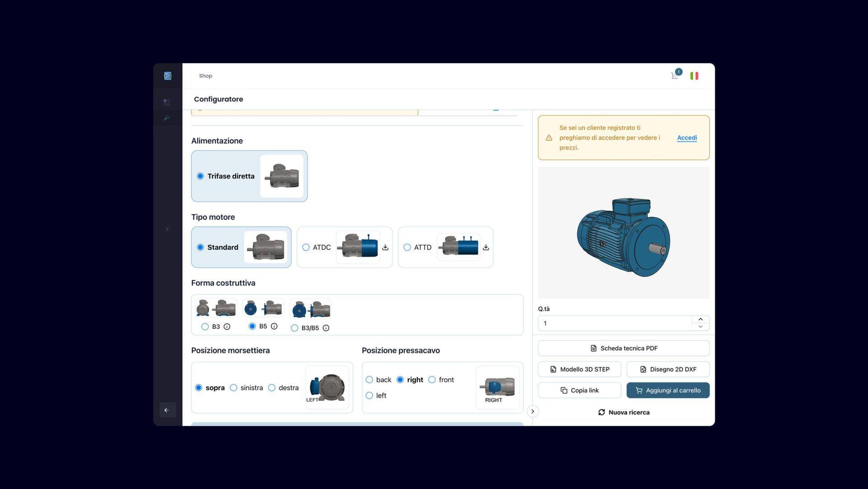
Task: Select the wrench configurator icon in sidebar
Action: 167,118
